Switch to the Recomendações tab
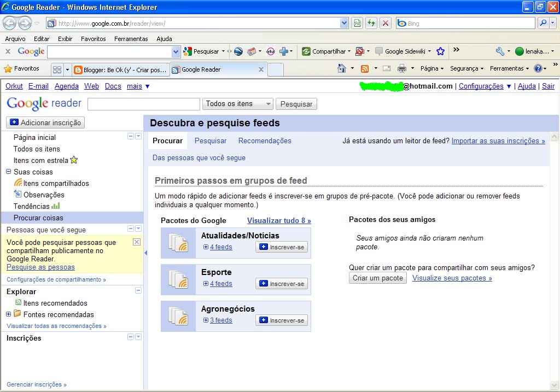Viewport: 560px width, 392px height. pyautogui.click(x=265, y=141)
